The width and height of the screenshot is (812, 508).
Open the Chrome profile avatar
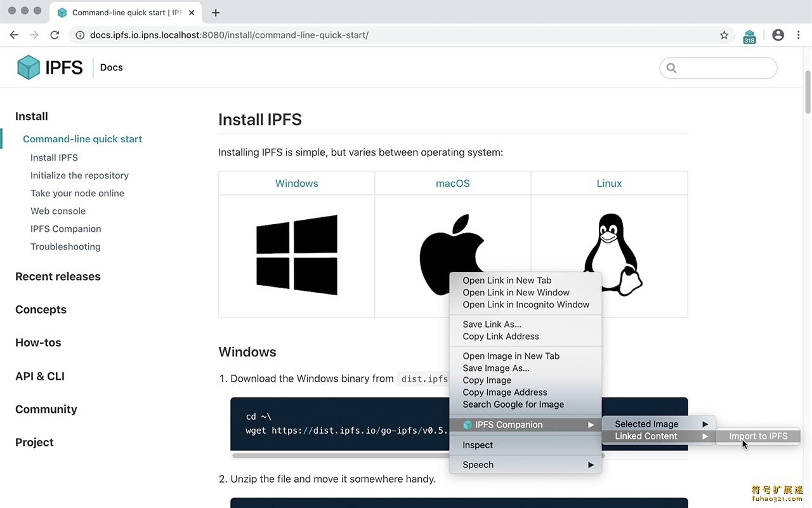tap(778, 35)
